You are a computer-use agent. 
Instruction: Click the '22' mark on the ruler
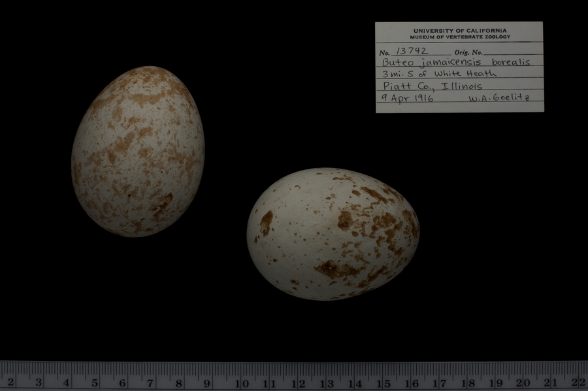coord(579,382)
